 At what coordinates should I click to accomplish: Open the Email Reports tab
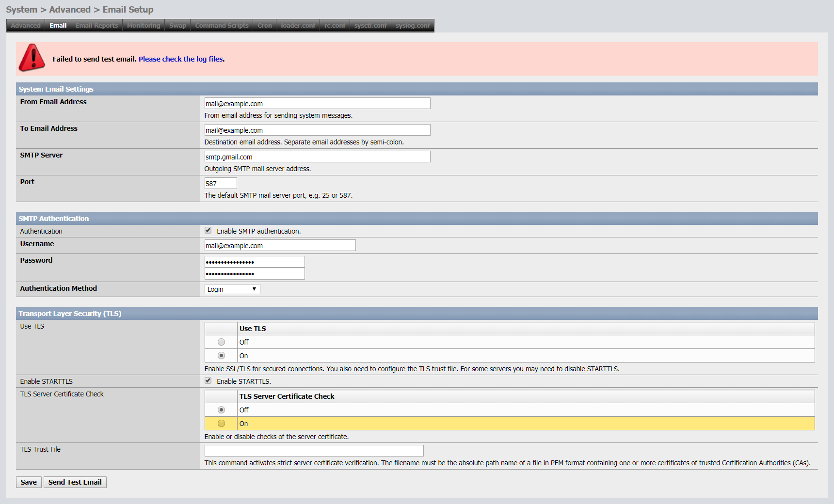click(96, 26)
